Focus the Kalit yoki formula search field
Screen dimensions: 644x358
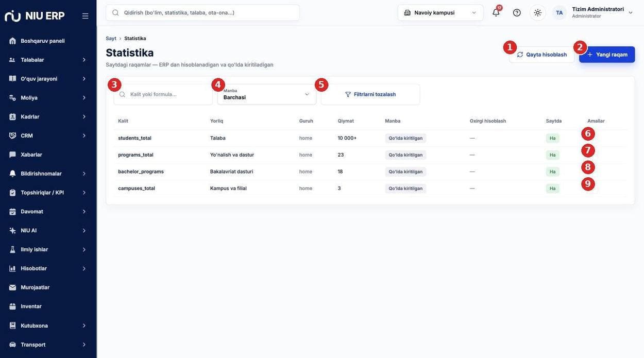click(x=163, y=94)
